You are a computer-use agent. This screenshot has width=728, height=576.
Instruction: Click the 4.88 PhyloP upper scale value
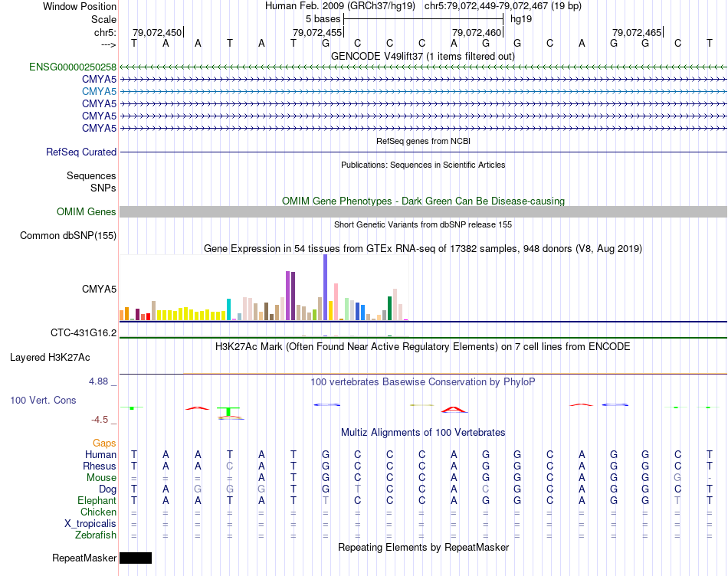click(x=98, y=381)
